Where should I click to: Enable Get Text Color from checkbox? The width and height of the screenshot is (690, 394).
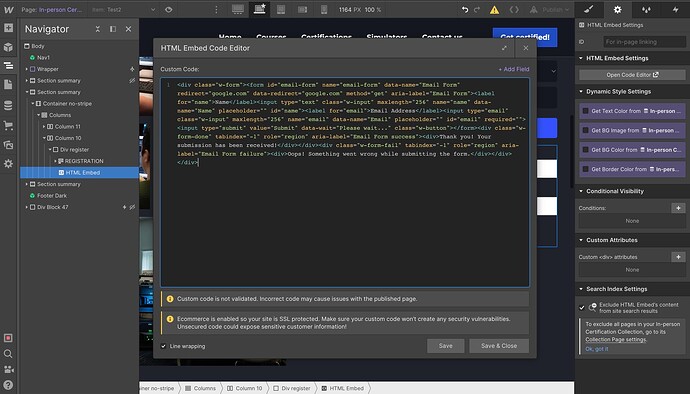585,111
